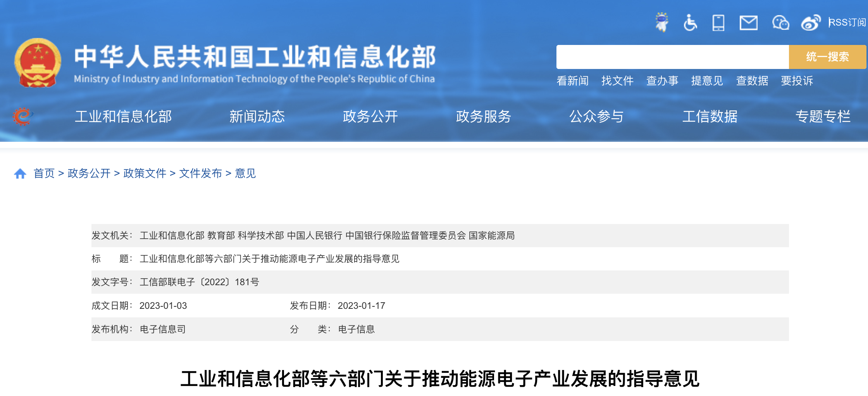This screenshot has height=396, width=868.
Task: Click the red gear swirl icon in navigation bar
Action: coord(22,116)
